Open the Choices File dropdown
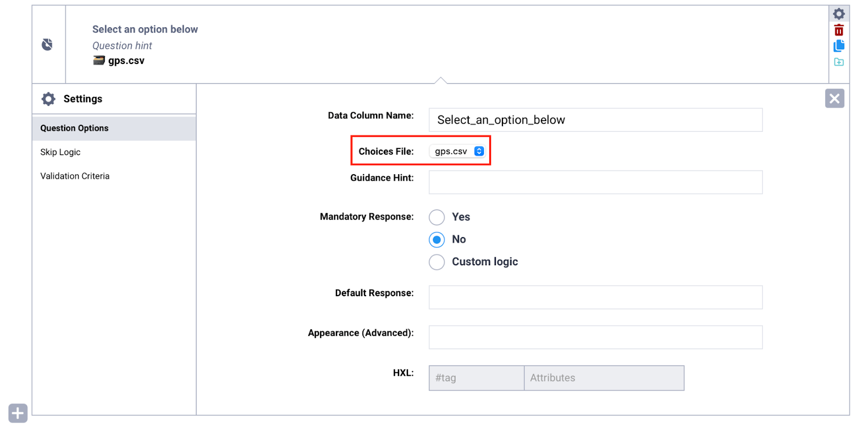The height and width of the screenshot is (434, 868). click(458, 151)
